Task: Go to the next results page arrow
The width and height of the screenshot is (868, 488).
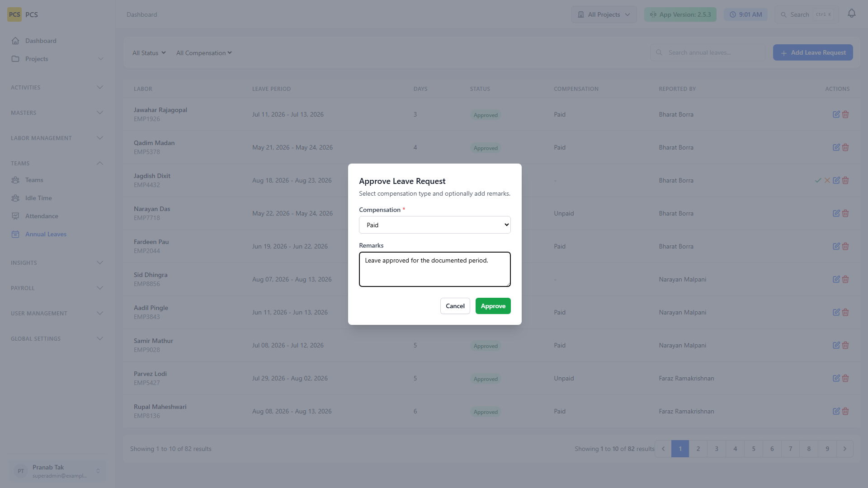Action: click(844, 449)
